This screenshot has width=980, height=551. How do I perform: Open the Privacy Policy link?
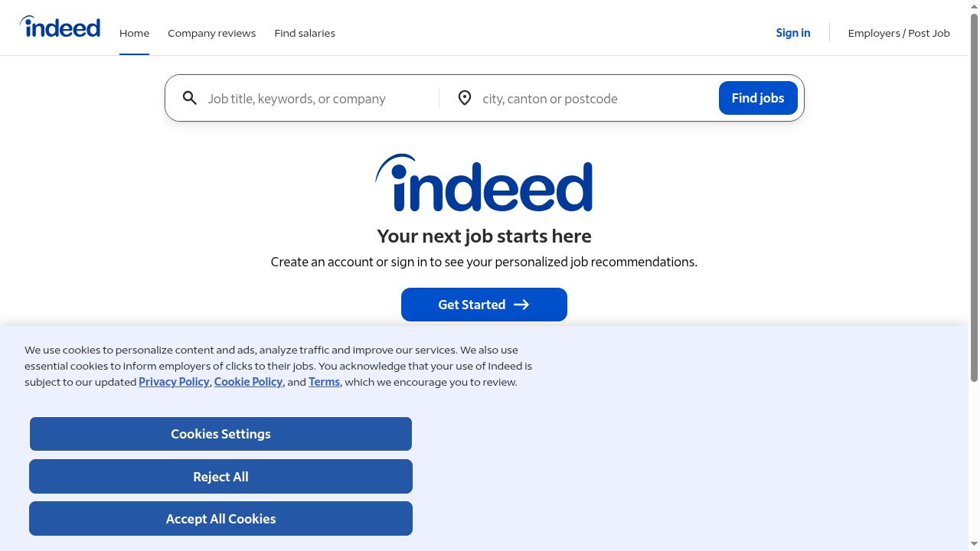tap(174, 381)
